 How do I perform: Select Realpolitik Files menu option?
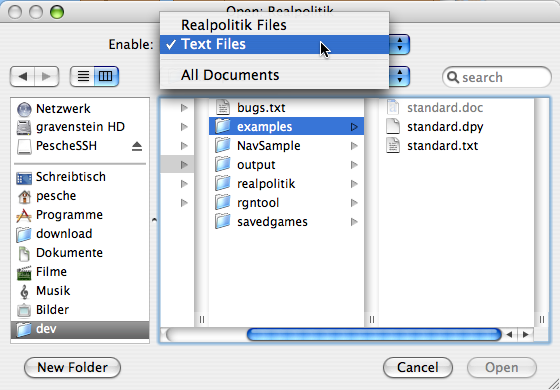click(x=274, y=25)
